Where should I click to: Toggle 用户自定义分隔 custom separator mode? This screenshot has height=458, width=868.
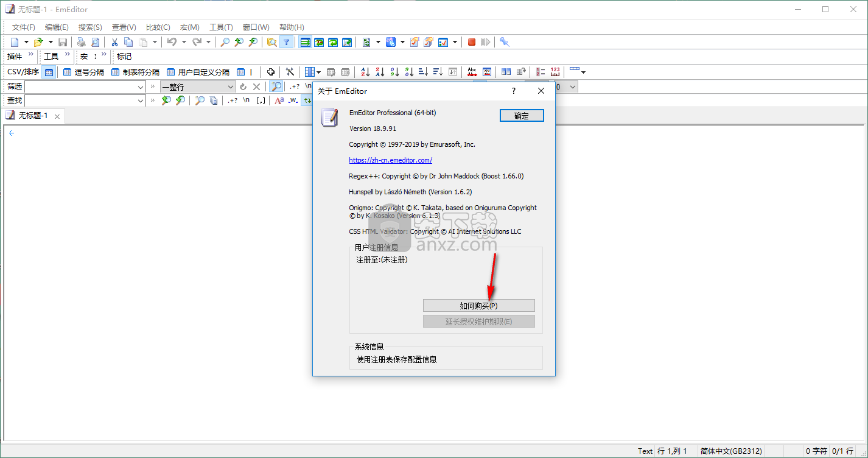198,72
